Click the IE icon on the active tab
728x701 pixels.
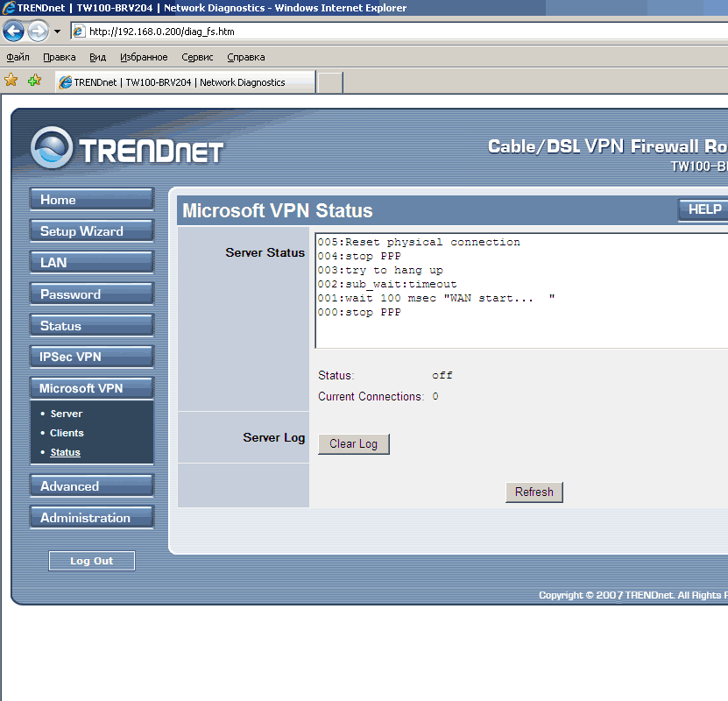[66, 82]
